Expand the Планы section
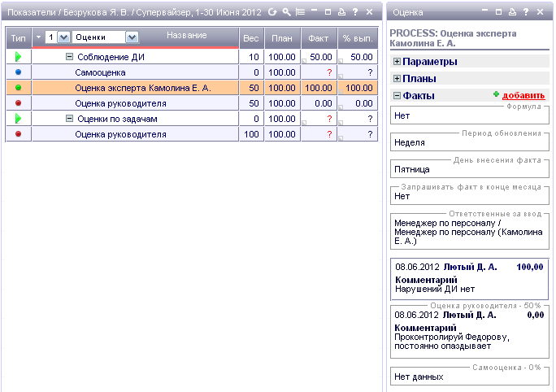 click(x=397, y=78)
